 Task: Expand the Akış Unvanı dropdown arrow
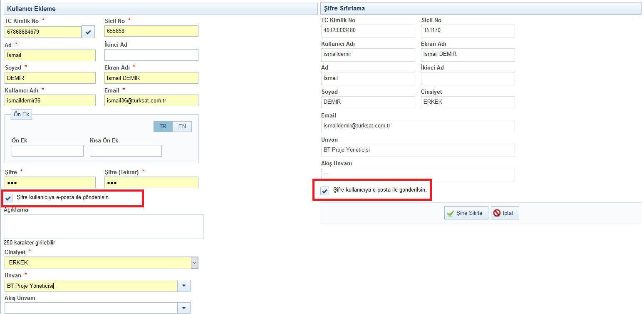(x=183, y=308)
